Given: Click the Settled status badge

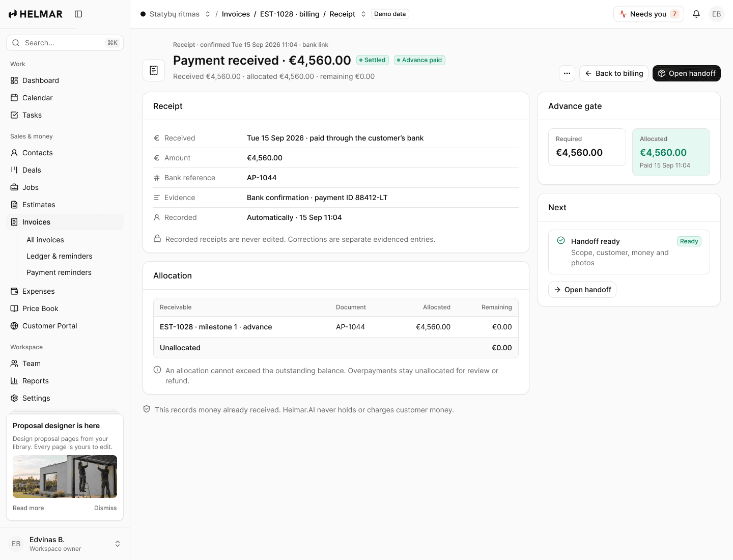Looking at the screenshot, I should tap(373, 60).
